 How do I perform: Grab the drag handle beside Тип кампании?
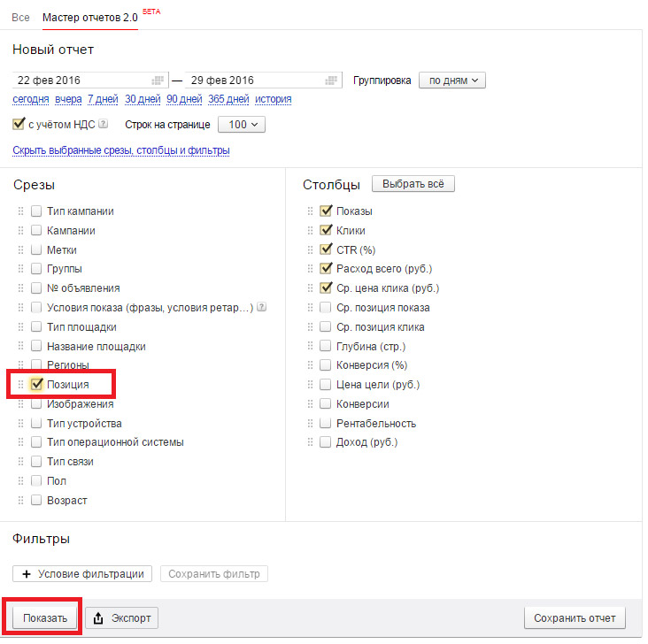coord(20,211)
